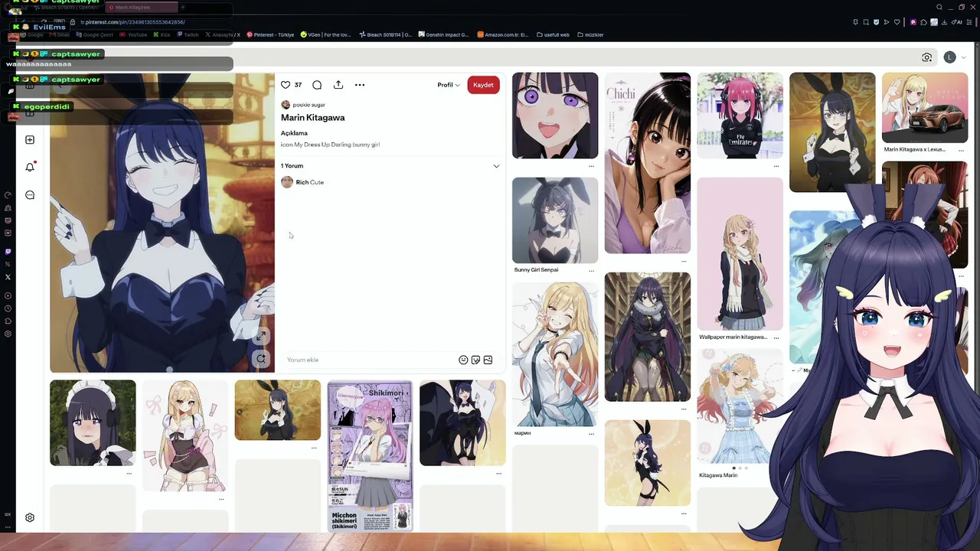Click the "icon My Dress Up Darling bunny girl" description
Viewport: 980px width, 551px height.
click(x=330, y=145)
